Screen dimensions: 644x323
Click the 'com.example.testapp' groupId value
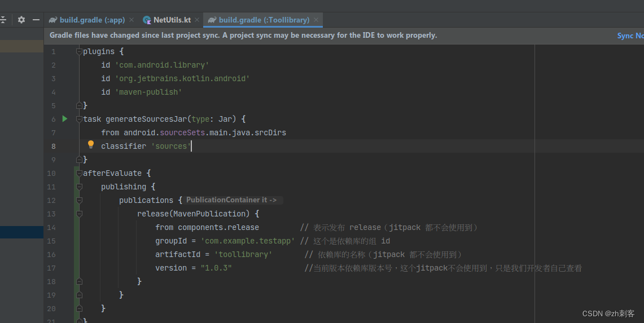coord(248,241)
